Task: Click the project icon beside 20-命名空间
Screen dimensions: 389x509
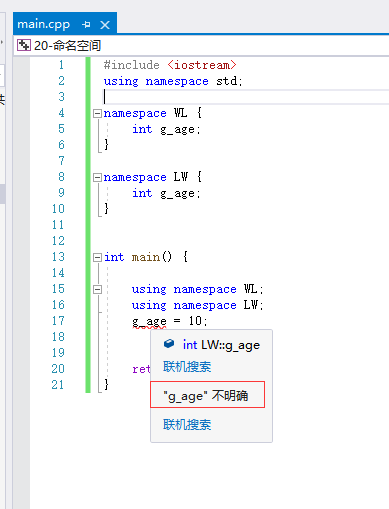Action: pyautogui.click(x=24, y=45)
